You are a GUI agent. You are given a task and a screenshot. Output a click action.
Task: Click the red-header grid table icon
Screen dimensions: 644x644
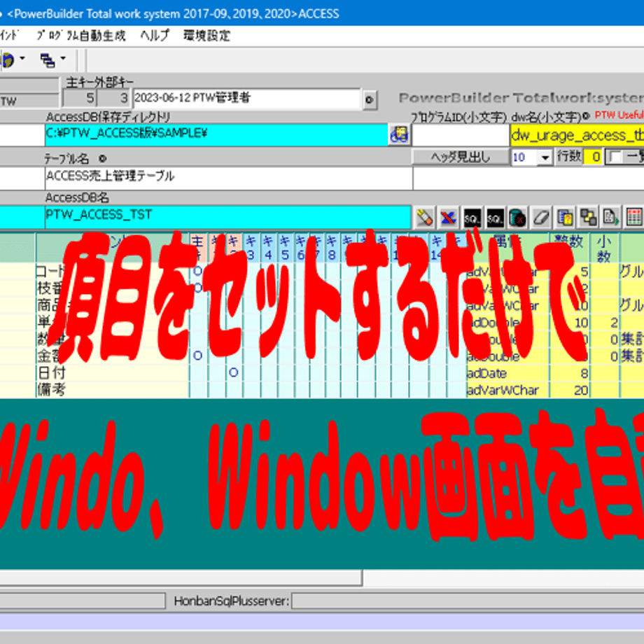(634, 217)
